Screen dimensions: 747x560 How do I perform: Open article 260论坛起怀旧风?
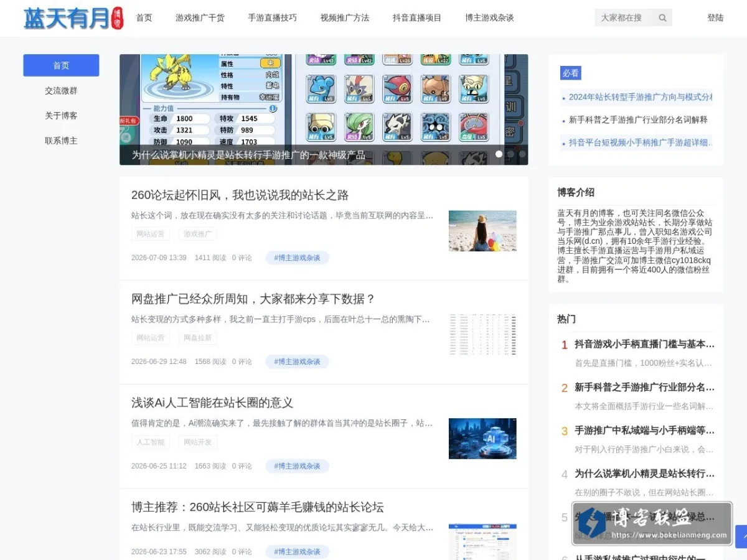(x=240, y=195)
